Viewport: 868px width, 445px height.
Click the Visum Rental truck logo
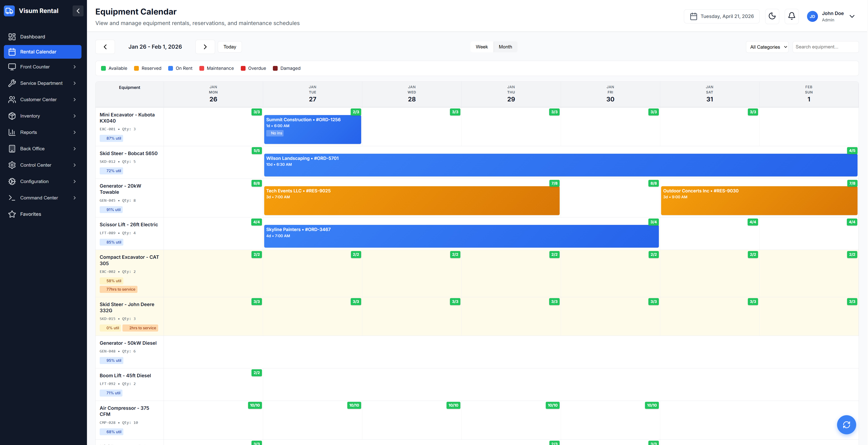(x=9, y=11)
